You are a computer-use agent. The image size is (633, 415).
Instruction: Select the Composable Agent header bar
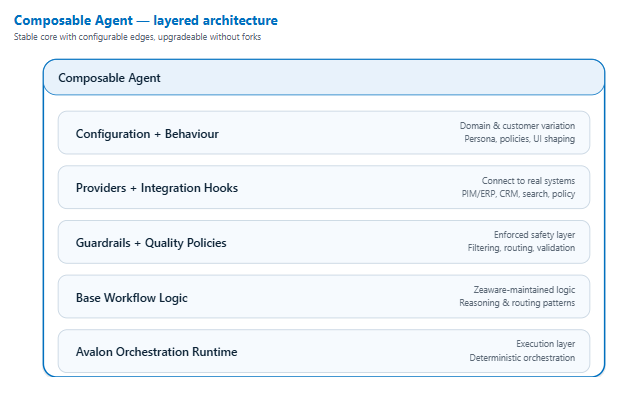[x=323, y=77]
